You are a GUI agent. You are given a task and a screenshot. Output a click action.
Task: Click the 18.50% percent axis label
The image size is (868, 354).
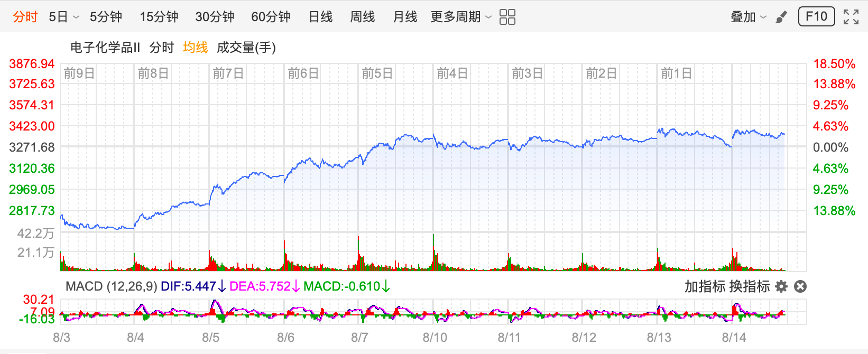(834, 64)
